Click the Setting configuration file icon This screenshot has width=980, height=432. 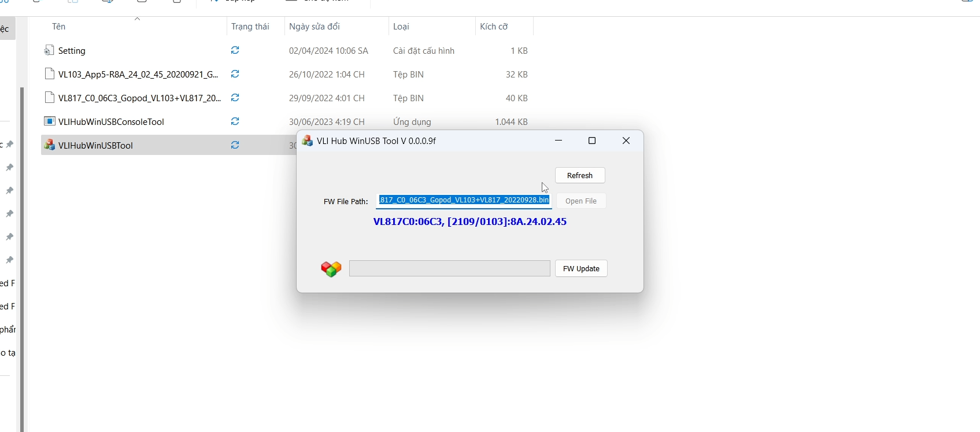(49, 50)
